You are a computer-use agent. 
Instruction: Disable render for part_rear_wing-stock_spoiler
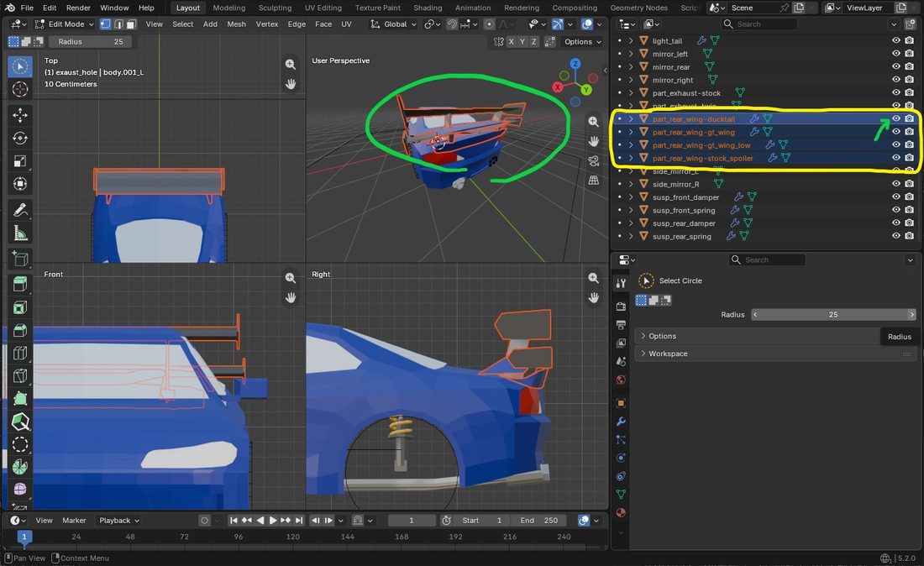[x=909, y=158]
